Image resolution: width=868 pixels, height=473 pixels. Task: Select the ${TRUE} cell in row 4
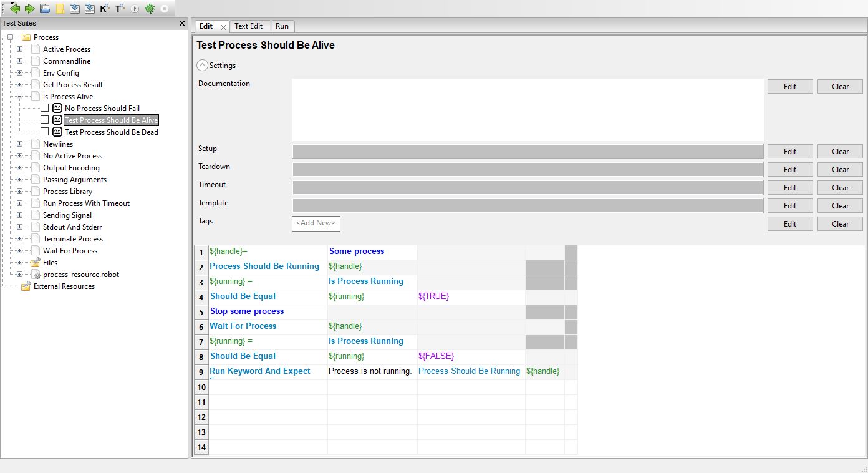471,296
